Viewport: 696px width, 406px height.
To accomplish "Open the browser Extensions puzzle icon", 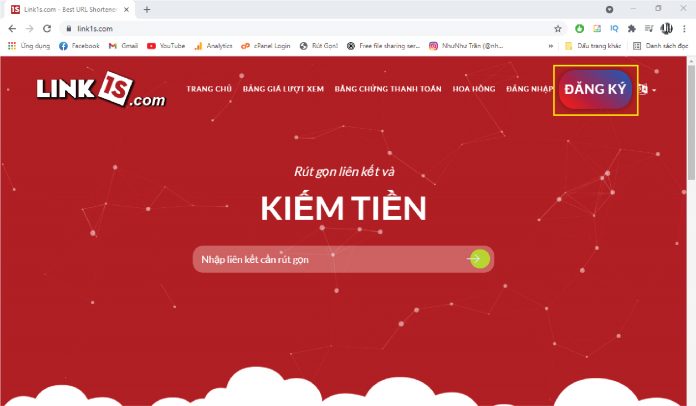I will point(631,29).
